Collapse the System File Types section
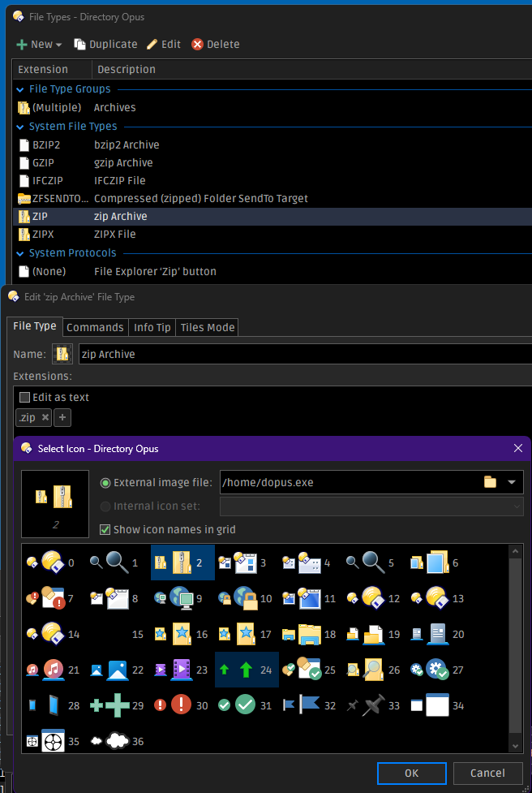The height and width of the screenshot is (793, 532). coord(20,127)
